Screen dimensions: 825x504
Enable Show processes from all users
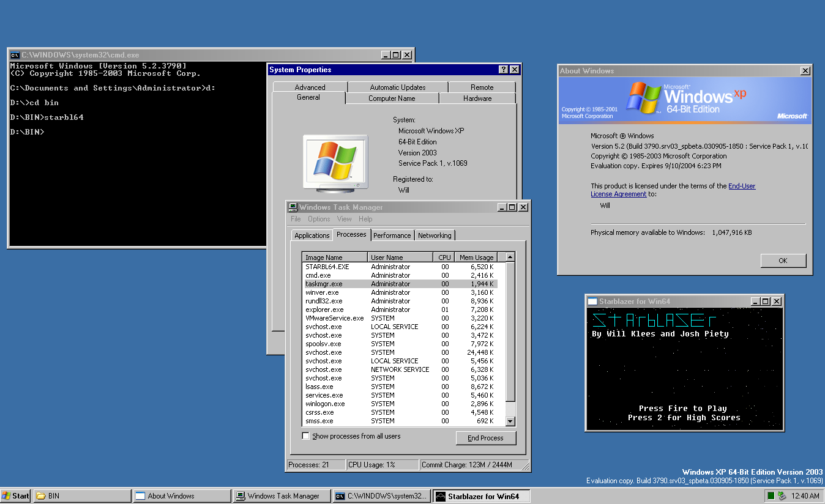click(x=306, y=436)
